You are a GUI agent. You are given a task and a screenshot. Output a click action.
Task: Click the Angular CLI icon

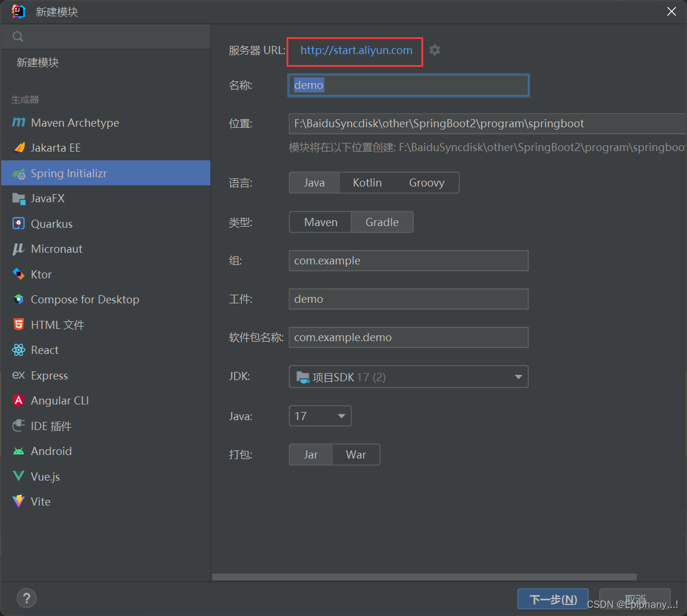19,400
